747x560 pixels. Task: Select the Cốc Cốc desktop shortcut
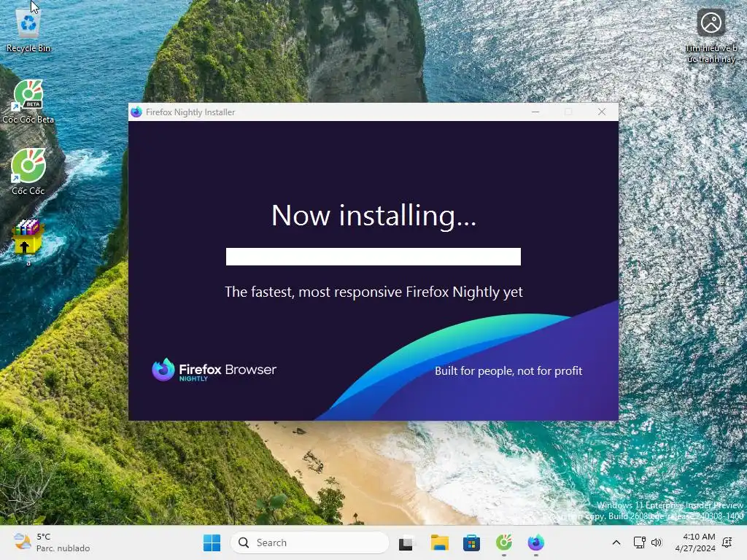[28, 171]
